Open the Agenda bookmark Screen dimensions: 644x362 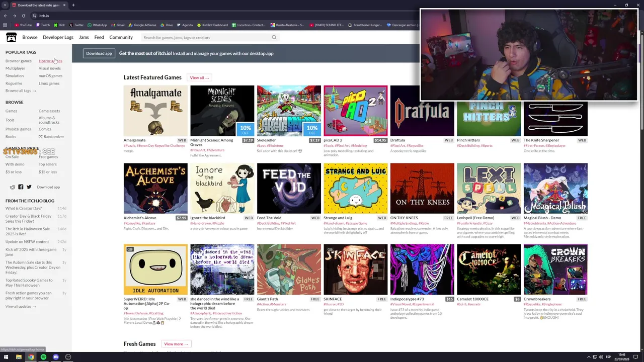185,25
